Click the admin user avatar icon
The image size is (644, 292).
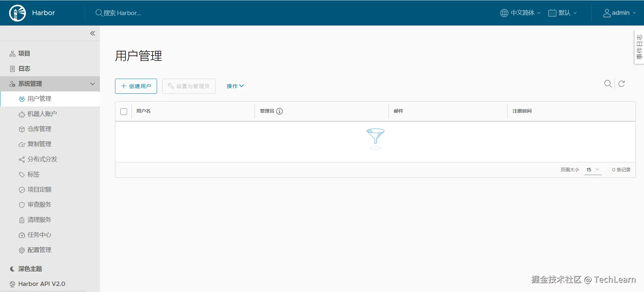point(607,13)
